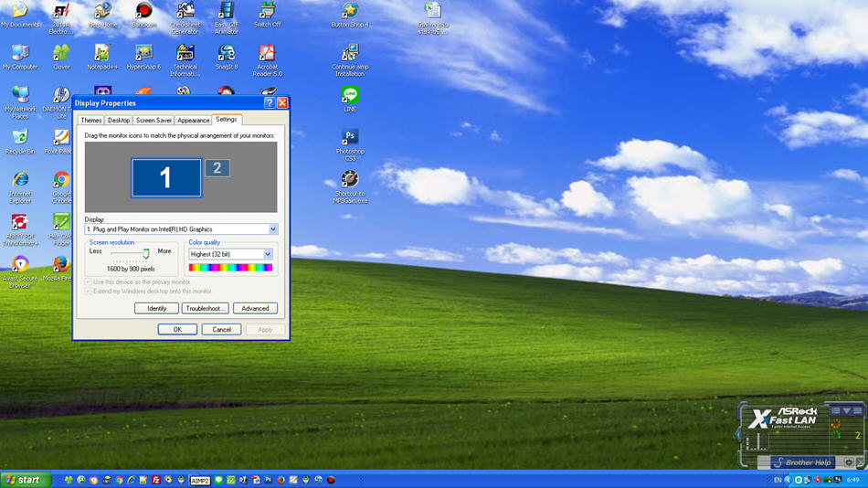This screenshot has height=488, width=868.
Task: Switch to the Appearance tab
Action: pos(193,121)
